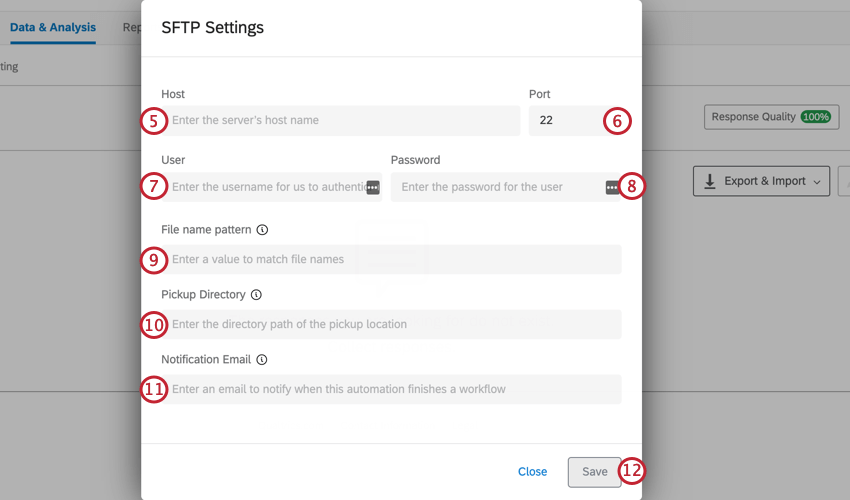Open the Export & Import dropdown

point(761,181)
